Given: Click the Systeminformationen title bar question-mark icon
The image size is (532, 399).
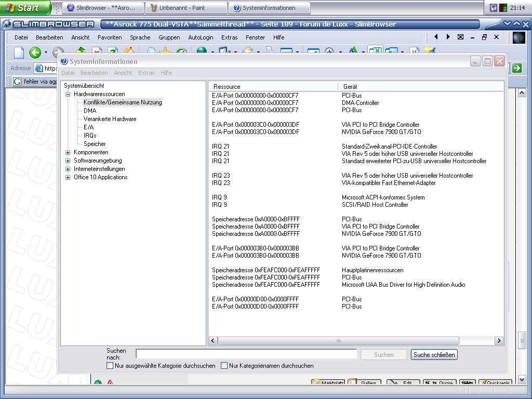Looking at the screenshot, I should 64,61.
